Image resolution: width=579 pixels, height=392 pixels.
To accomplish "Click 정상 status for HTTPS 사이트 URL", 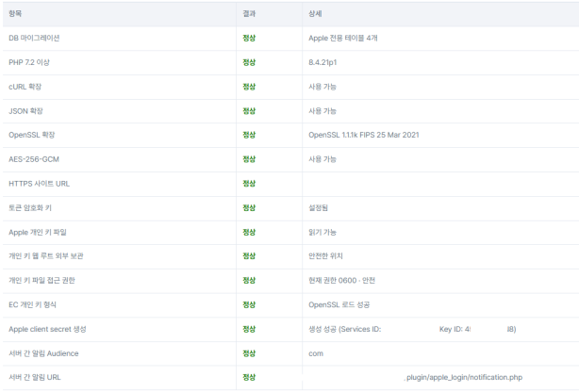I will (249, 184).
